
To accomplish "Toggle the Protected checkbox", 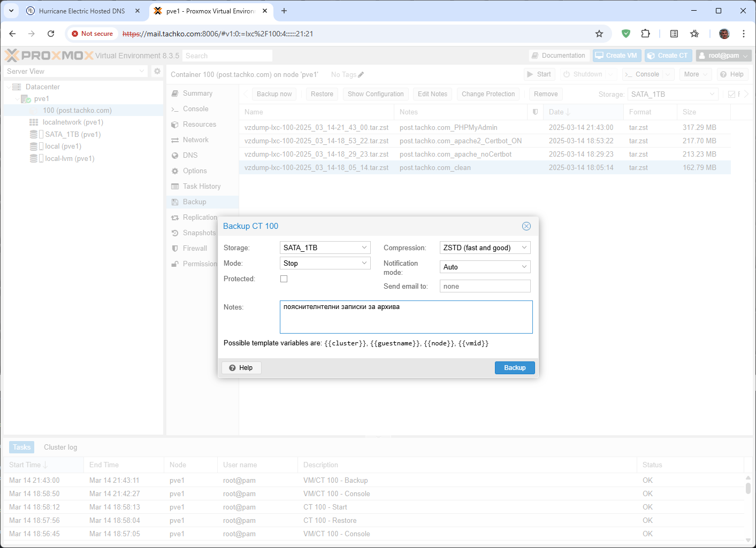I will pos(284,279).
